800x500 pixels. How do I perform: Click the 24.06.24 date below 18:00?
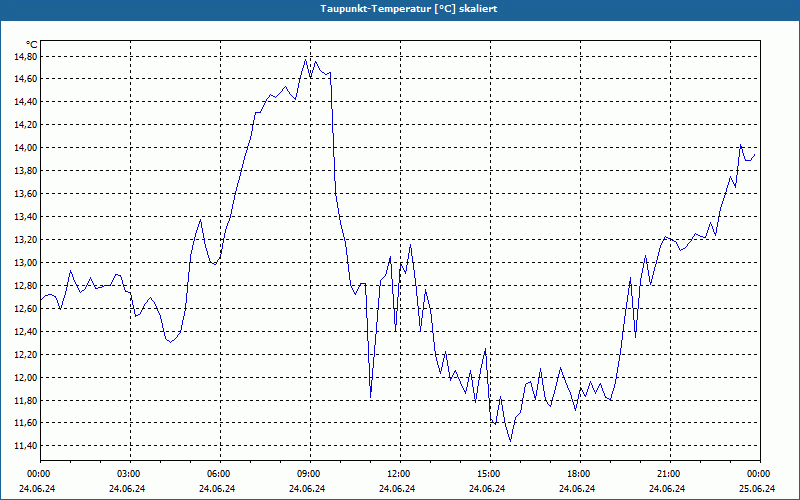coord(577,488)
